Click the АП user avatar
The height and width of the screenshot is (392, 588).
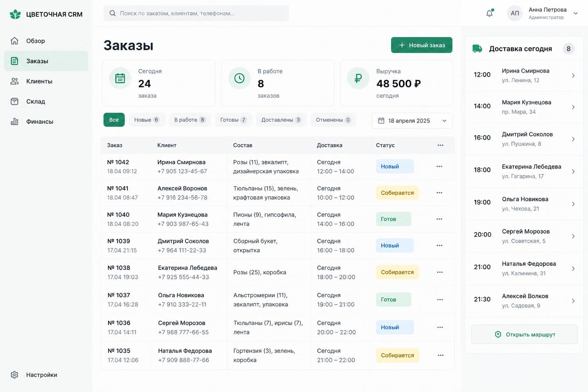pyautogui.click(x=515, y=13)
